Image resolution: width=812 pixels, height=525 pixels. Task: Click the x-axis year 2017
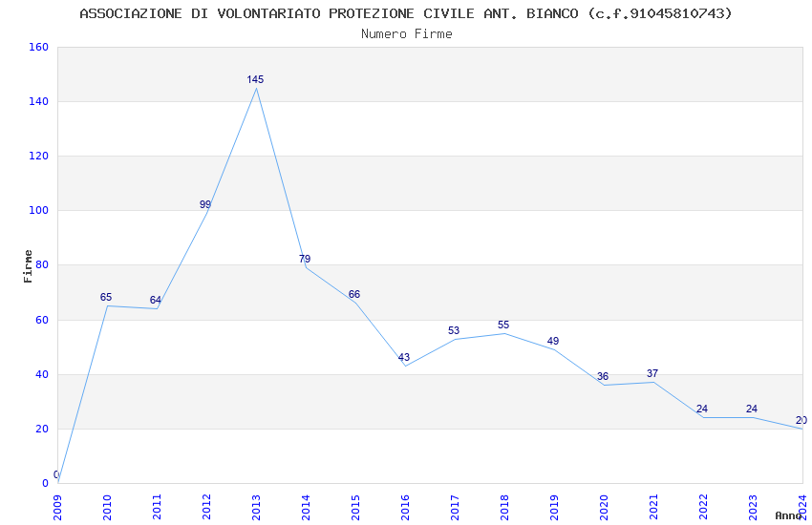(455, 508)
